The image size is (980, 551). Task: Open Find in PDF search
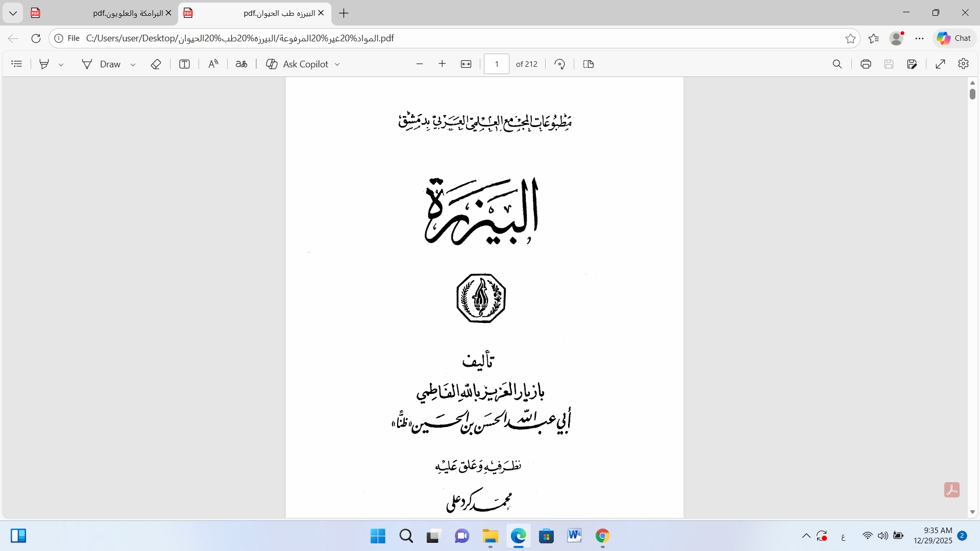(837, 64)
